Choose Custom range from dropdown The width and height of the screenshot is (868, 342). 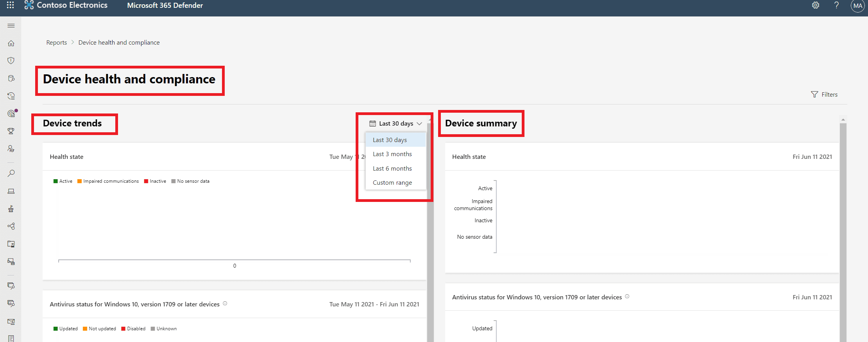pos(392,183)
